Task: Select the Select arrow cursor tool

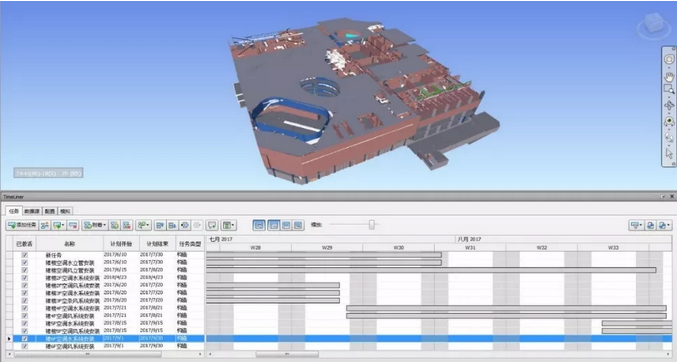Action: click(669, 153)
